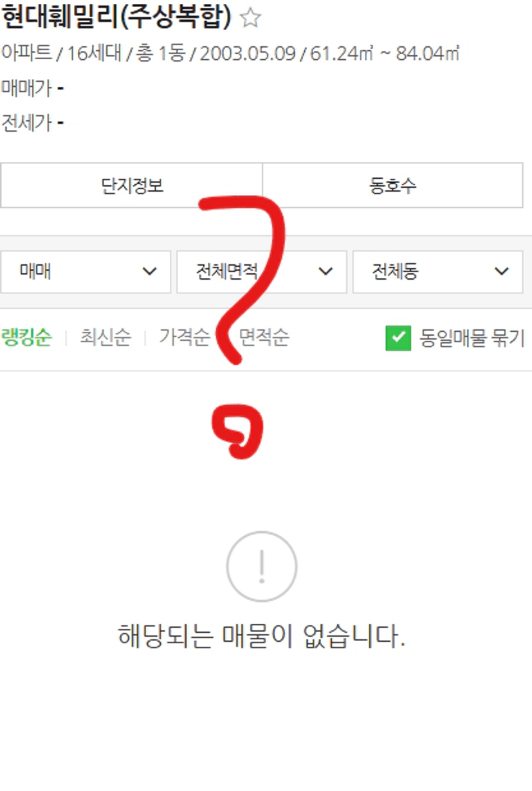This screenshot has width=532, height=791.
Task: Sort listings by 가격순
Action: point(185,337)
